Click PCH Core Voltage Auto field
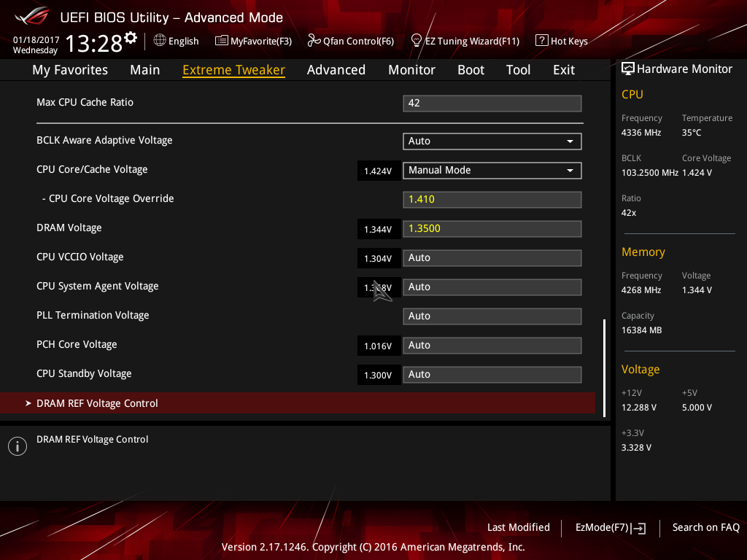 [x=492, y=345]
